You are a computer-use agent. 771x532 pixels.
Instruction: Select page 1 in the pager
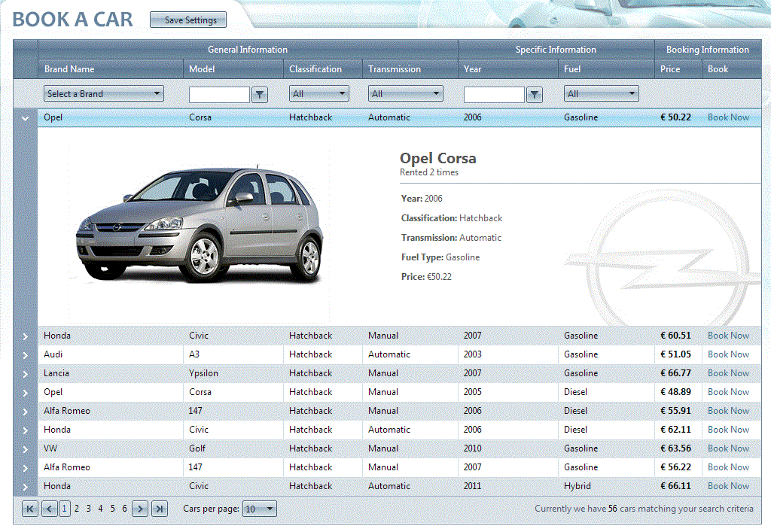coord(65,509)
